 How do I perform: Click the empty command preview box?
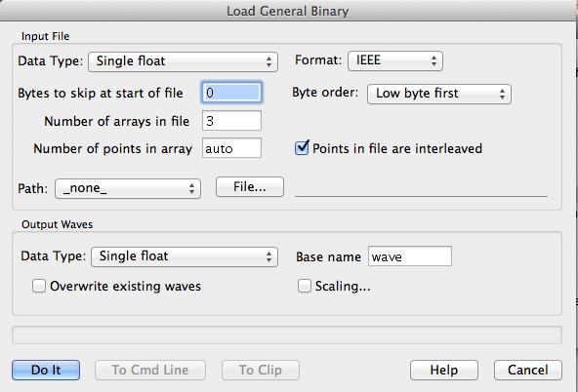click(x=287, y=334)
